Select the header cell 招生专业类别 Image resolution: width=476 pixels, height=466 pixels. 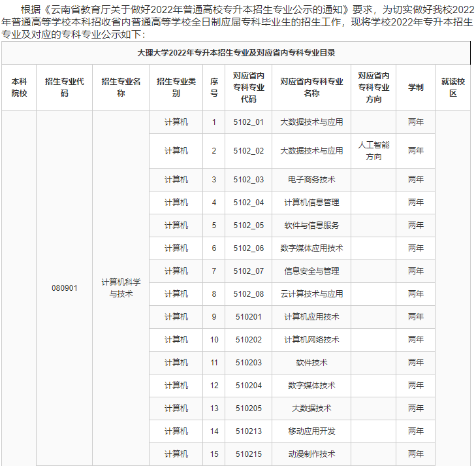pos(176,88)
